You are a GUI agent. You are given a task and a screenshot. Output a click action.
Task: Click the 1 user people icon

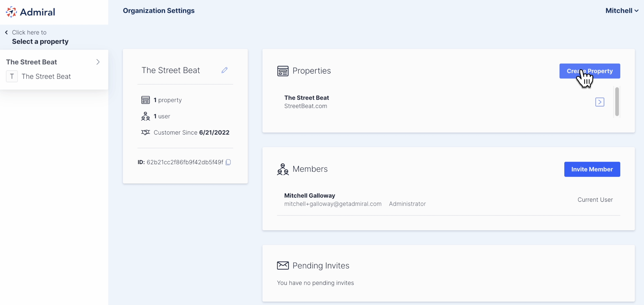point(146,116)
